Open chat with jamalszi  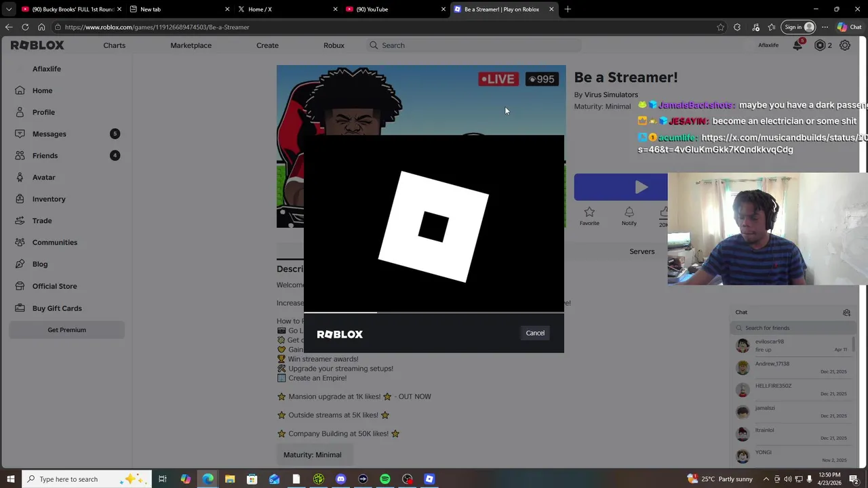[793, 412]
